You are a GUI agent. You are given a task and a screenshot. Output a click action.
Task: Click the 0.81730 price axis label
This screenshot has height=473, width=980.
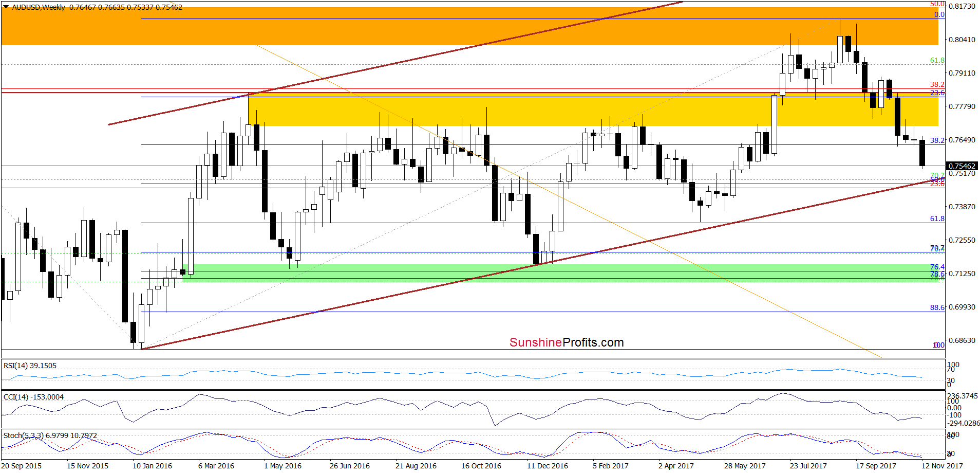(962, 6)
